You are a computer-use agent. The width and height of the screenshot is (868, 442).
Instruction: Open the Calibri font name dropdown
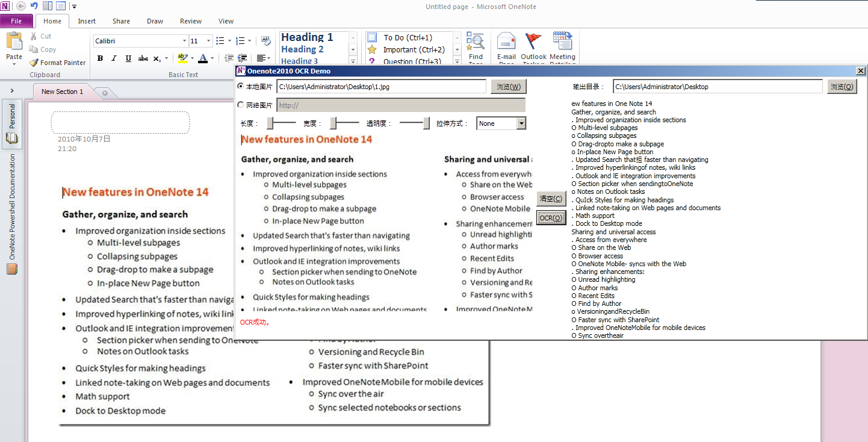click(x=184, y=41)
